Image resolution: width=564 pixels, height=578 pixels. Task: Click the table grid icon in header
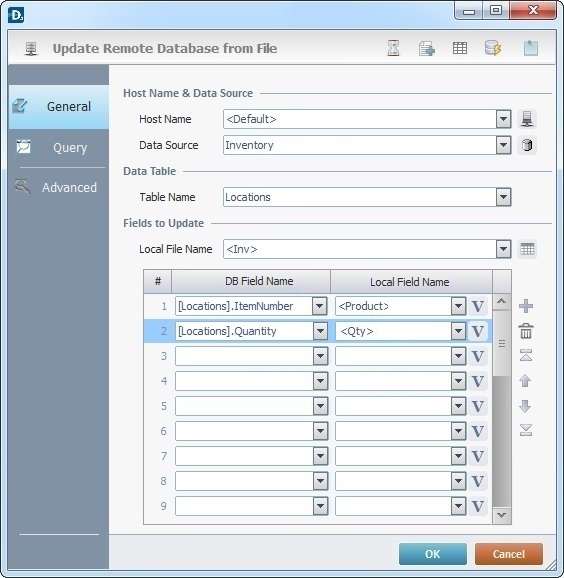(x=460, y=48)
